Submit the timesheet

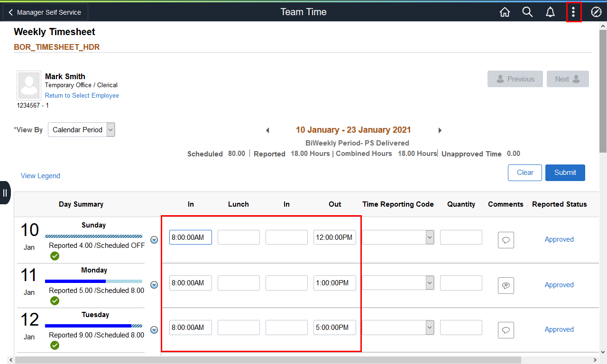pos(565,173)
